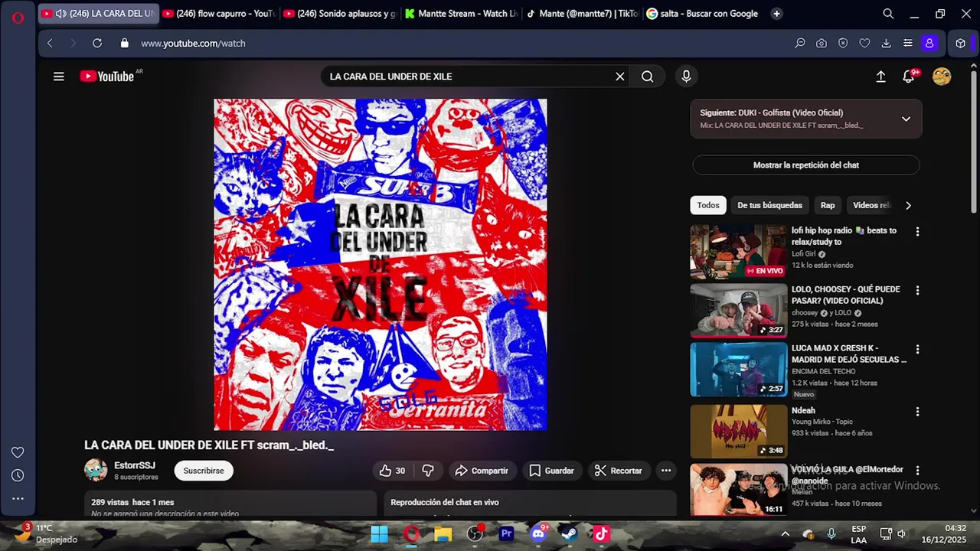Switch to the Mantte Stream Kick tab
The height and width of the screenshot is (551, 980).
tap(462, 14)
